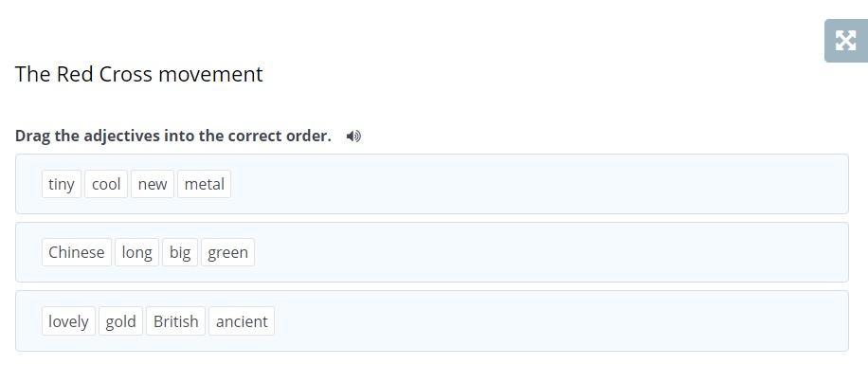Select the 'green' word tile
Viewport: 868px width, 365px height.
(x=227, y=252)
